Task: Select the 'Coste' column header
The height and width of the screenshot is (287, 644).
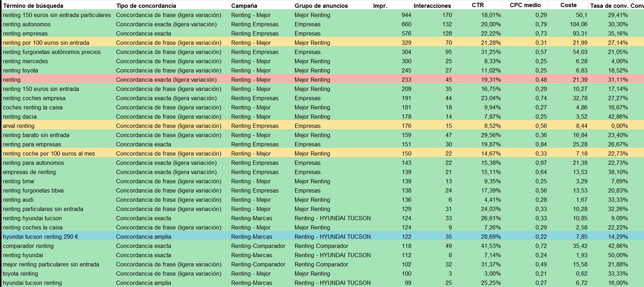Action: coord(569,5)
